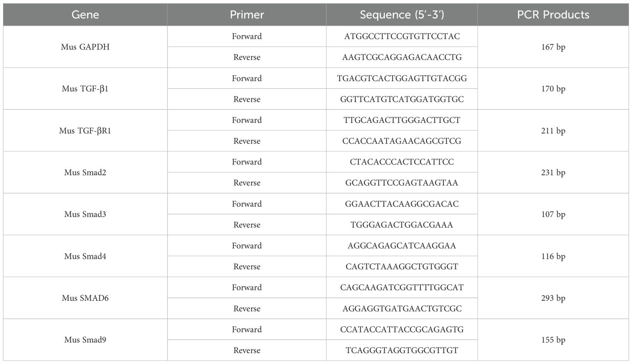Click the Gene column header
632x364 pixels.
[x=85, y=15]
